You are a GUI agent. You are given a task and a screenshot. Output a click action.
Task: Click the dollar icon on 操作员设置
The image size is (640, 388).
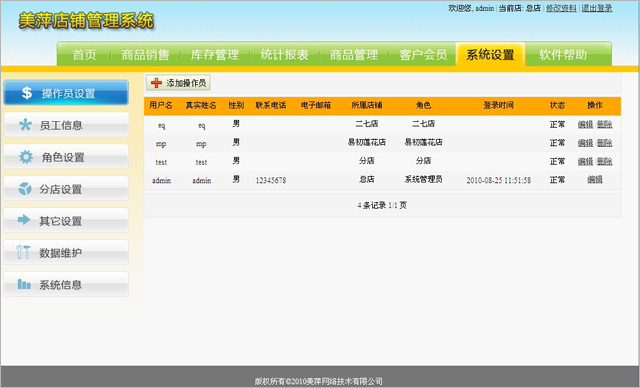27,93
